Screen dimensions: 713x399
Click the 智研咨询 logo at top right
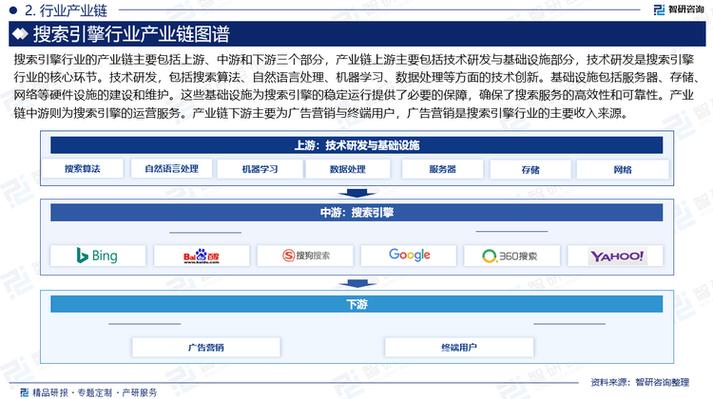678,10
